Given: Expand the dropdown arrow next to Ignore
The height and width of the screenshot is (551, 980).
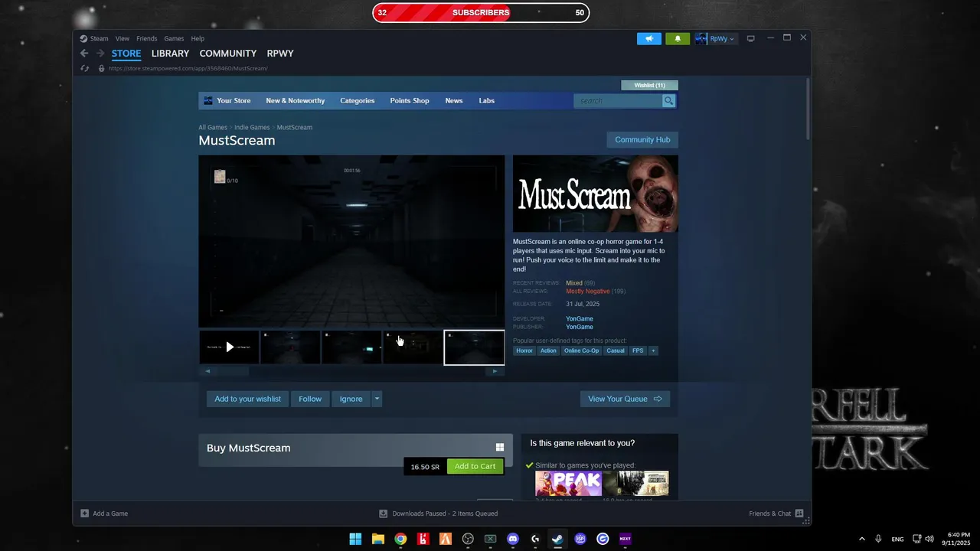Looking at the screenshot, I should (x=377, y=399).
